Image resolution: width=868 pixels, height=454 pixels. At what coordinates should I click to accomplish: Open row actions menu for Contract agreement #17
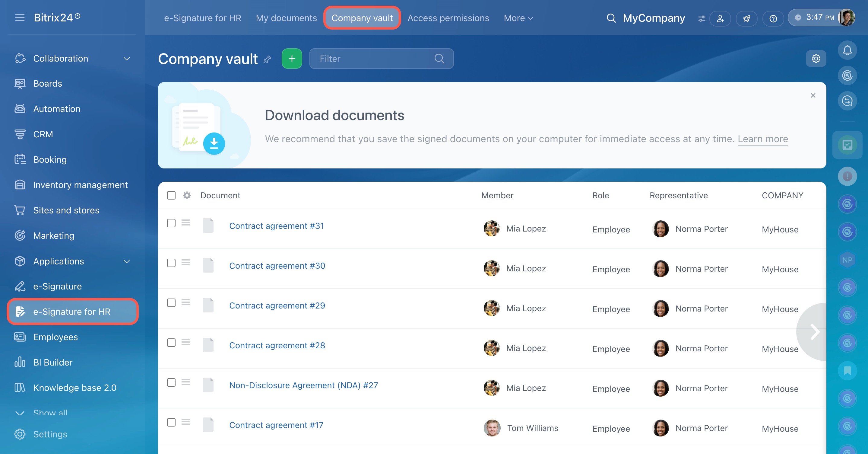[186, 422]
